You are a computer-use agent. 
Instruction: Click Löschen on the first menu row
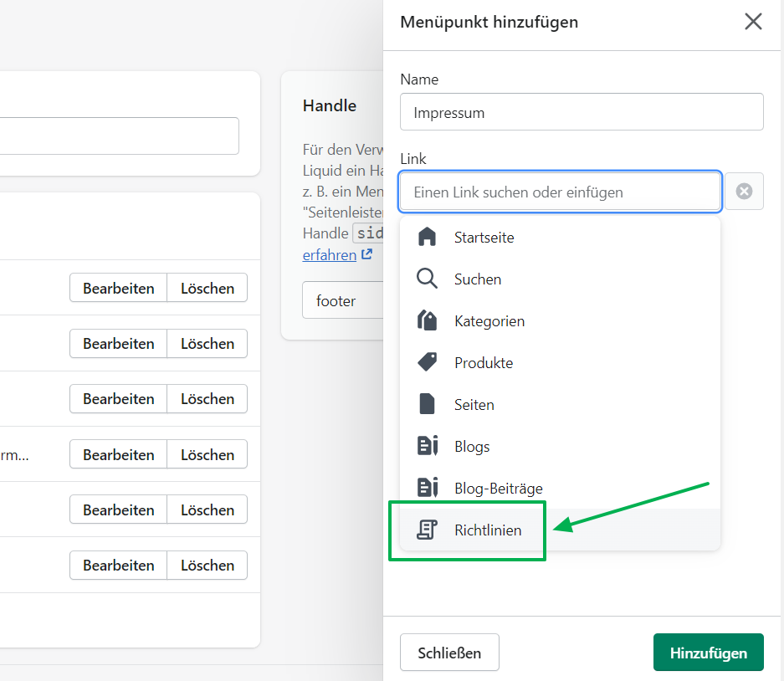[208, 288]
